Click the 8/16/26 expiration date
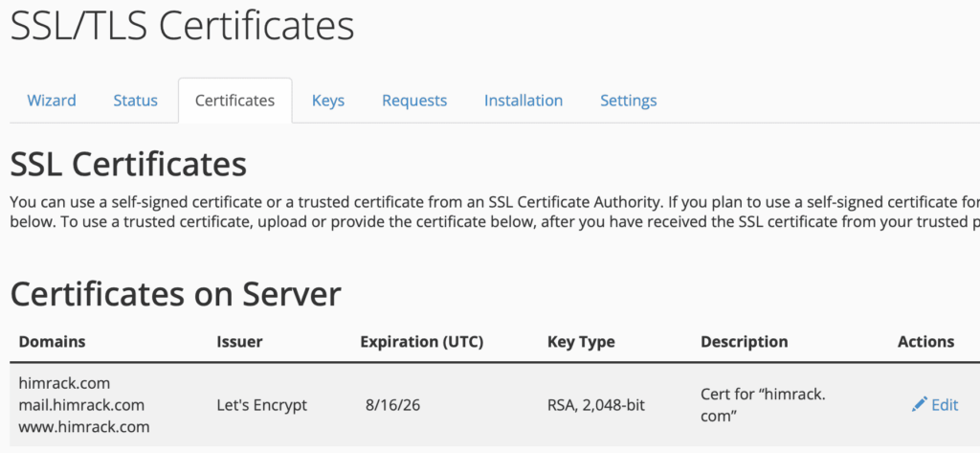980x453 pixels. click(392, 405)
